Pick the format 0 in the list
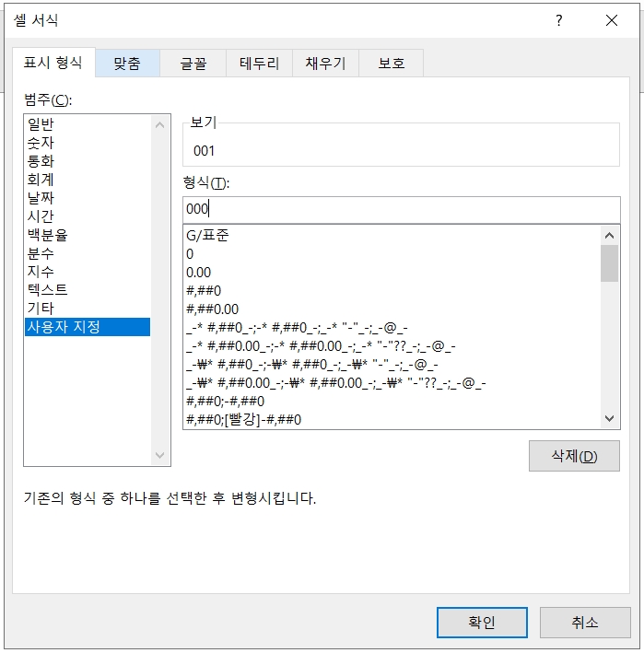 coord(392,254)
